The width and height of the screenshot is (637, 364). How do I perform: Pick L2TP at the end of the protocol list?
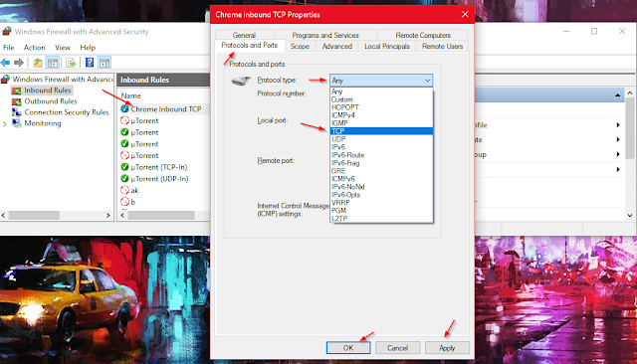[x=381, y=219]
